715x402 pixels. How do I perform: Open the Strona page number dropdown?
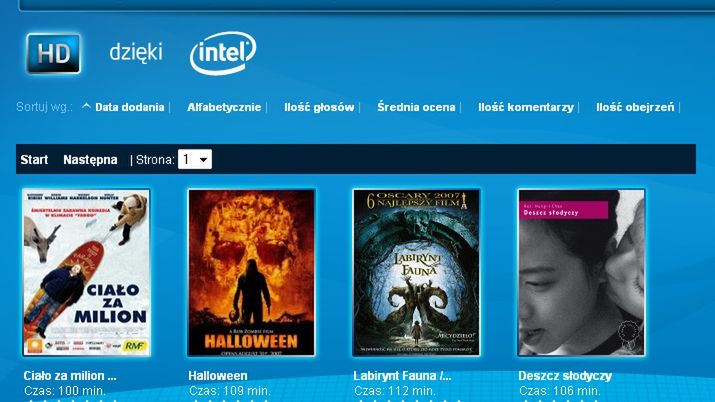tap(195, 159)
